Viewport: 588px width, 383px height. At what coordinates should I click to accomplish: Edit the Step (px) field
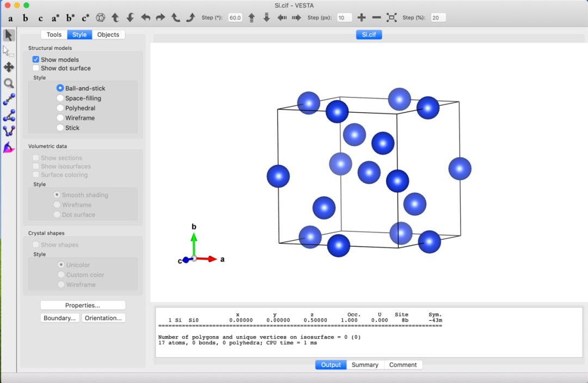tap(344, 17)
